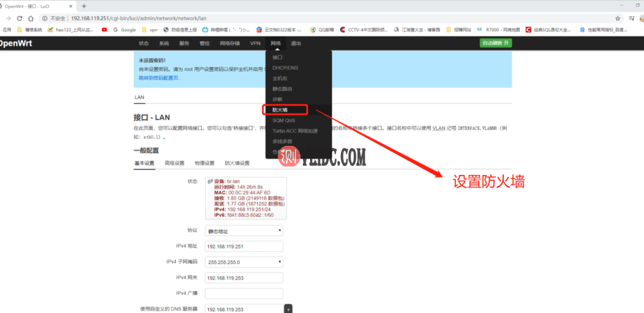Image resolution: width=644 pixels, height=313 pixels.
Task: Open the 协议 静态地址 dropdown
Action: pos(244,231)
